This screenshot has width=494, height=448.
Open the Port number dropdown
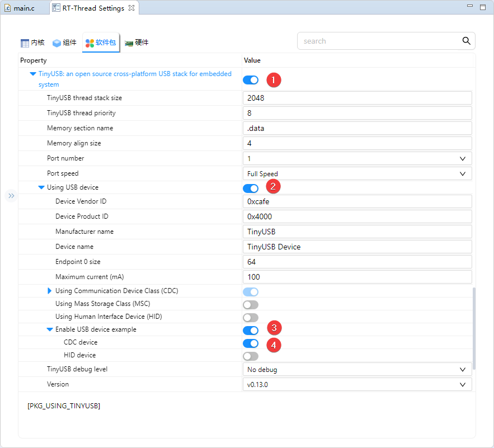[x=357, y=158]
